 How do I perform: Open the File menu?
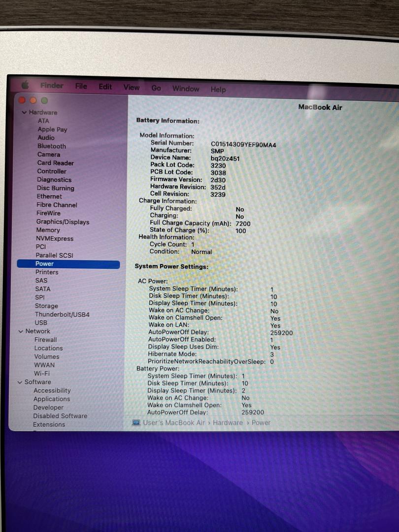click(81, 86)
